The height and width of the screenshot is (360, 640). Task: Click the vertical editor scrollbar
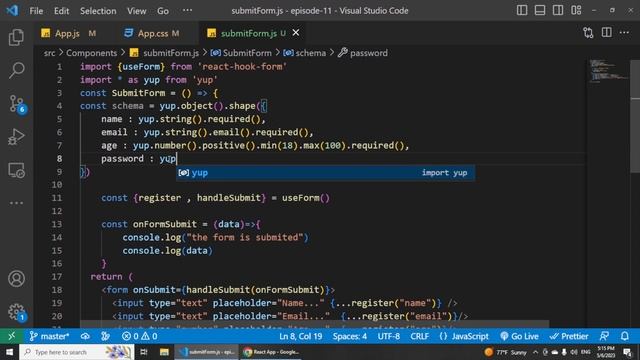pyautogui.click(x=635, y=116)
